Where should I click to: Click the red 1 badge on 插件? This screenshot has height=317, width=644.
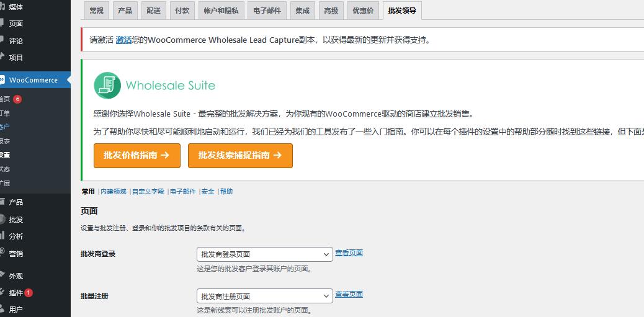click(x=29, y=293)
